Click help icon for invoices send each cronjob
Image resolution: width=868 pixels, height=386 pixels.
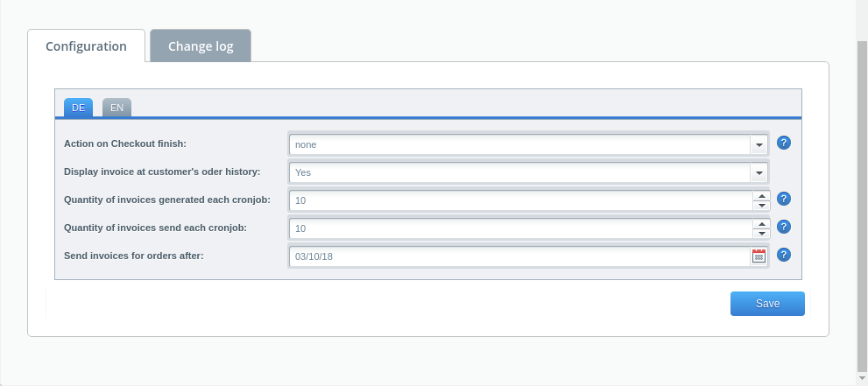click(784, 227)
